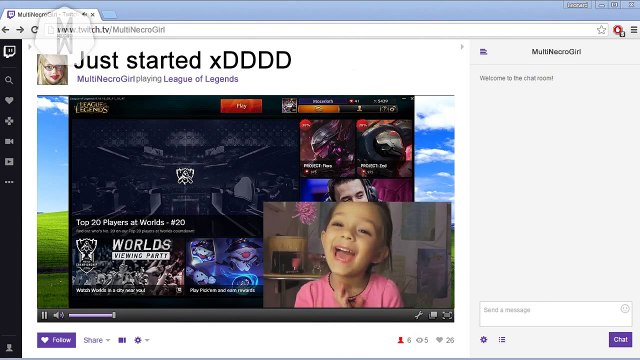Image resolution: width=640 pixels, height=360 pixels.
Task: Click the Play button in League client
Action: click(241, 106)
